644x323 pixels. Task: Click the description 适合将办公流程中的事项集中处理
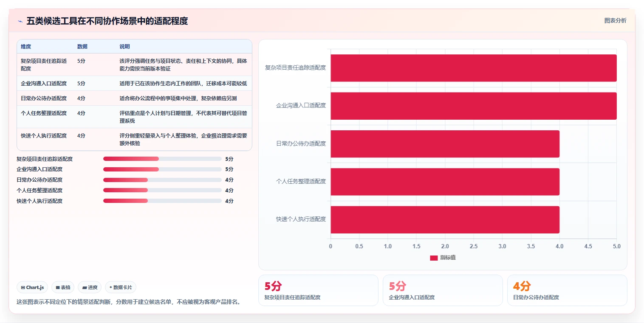point(178,98)
